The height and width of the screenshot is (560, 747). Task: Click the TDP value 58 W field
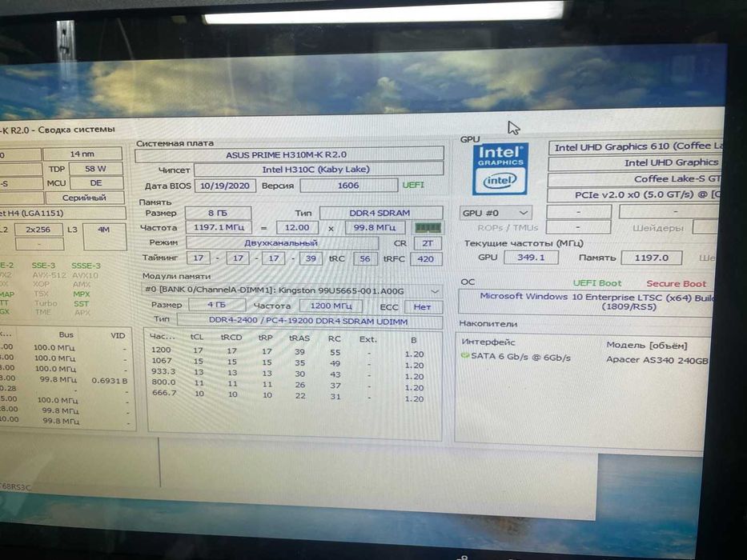96,169
